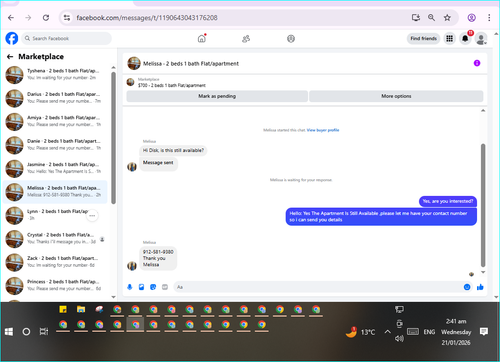Click the voice clip microphone icon
Viewport: 500px width, 362px height.
tap(130, 287)
